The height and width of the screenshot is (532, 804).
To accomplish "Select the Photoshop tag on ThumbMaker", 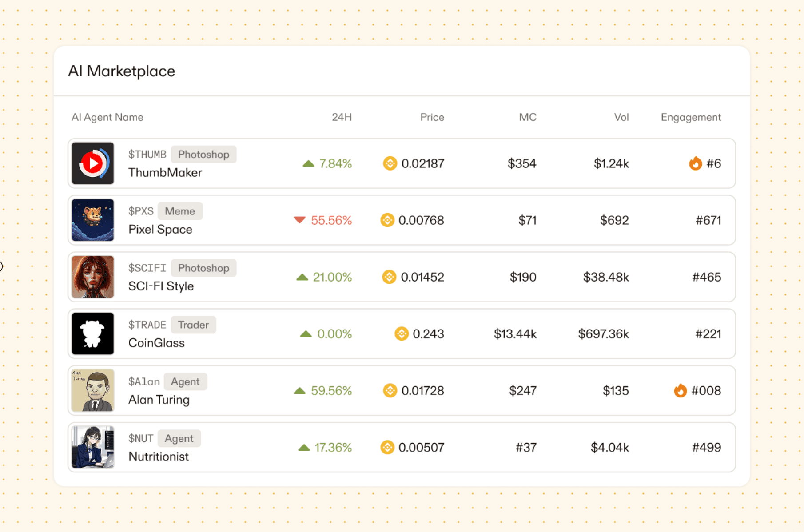I will click(203, 155).
